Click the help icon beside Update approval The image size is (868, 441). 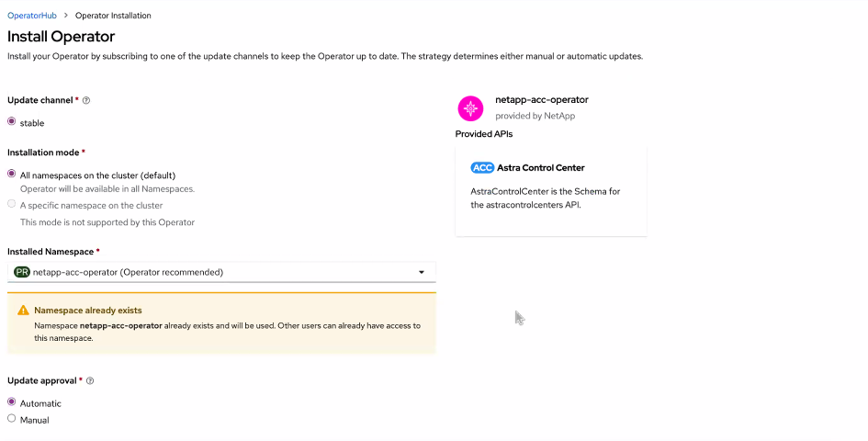point(90,380)
